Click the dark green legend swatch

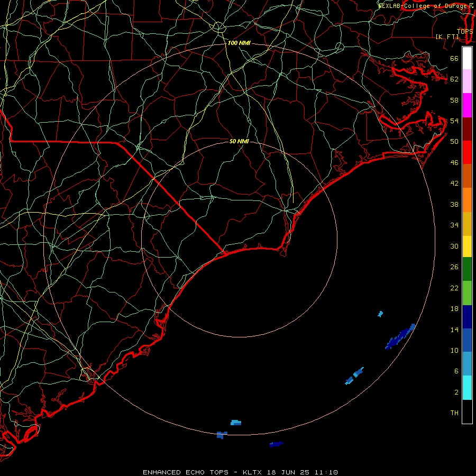(467, 269)
